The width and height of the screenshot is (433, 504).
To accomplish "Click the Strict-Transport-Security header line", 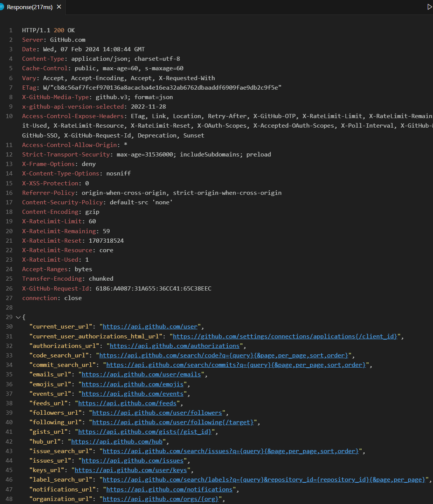I will [x=146, y=155].
